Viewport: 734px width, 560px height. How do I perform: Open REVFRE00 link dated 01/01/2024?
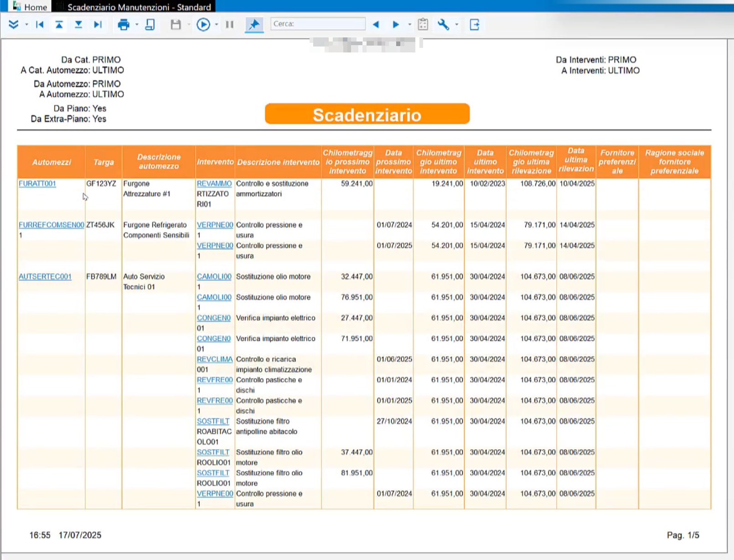[x=215, y=380]
